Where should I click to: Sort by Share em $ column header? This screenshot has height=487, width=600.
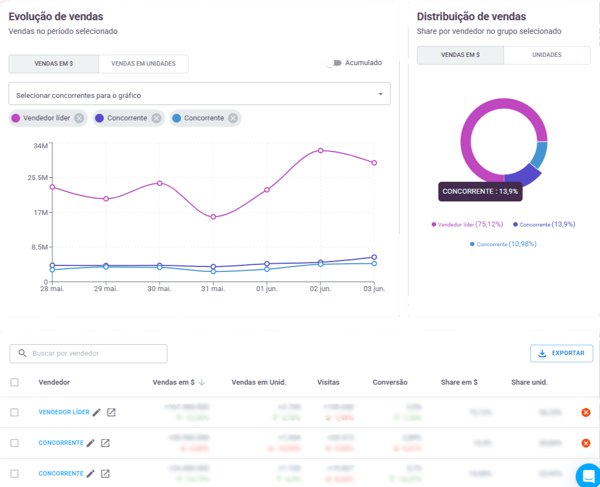click(459, 382)
